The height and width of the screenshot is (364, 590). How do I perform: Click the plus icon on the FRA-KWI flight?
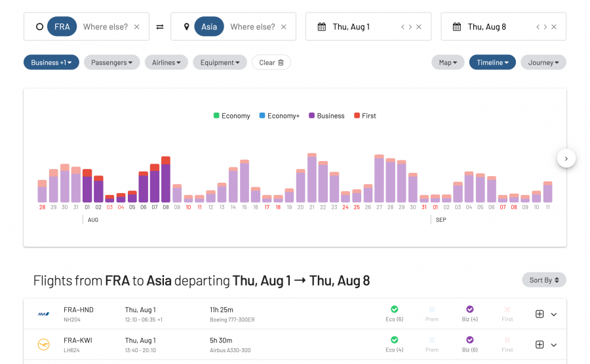540,344
